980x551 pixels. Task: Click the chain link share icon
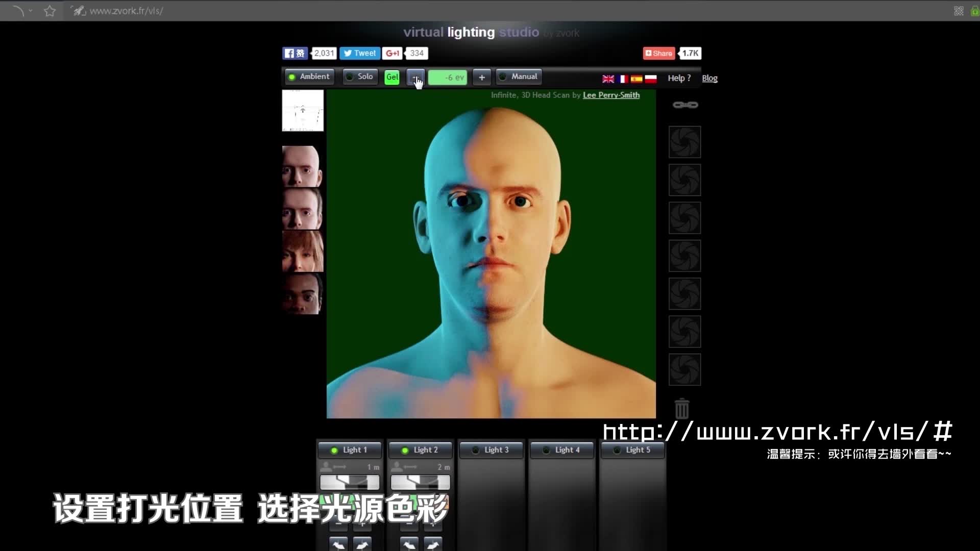(685, 105)
